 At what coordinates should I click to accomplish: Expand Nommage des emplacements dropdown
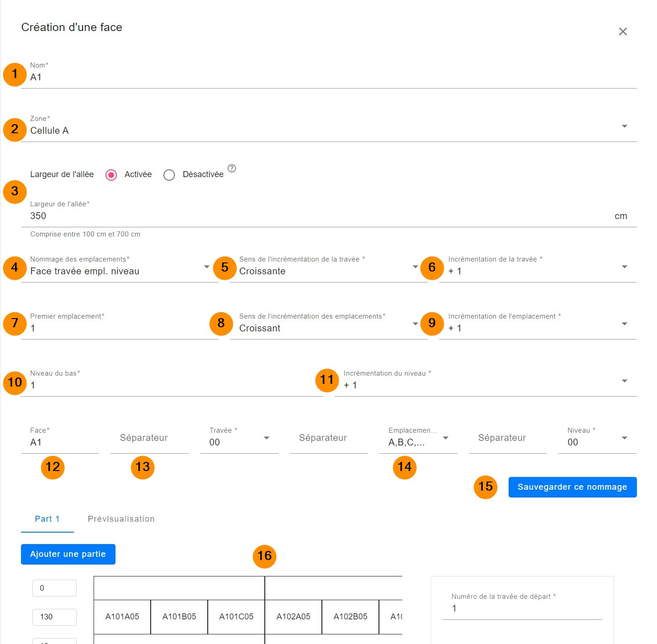click(206, 267)
